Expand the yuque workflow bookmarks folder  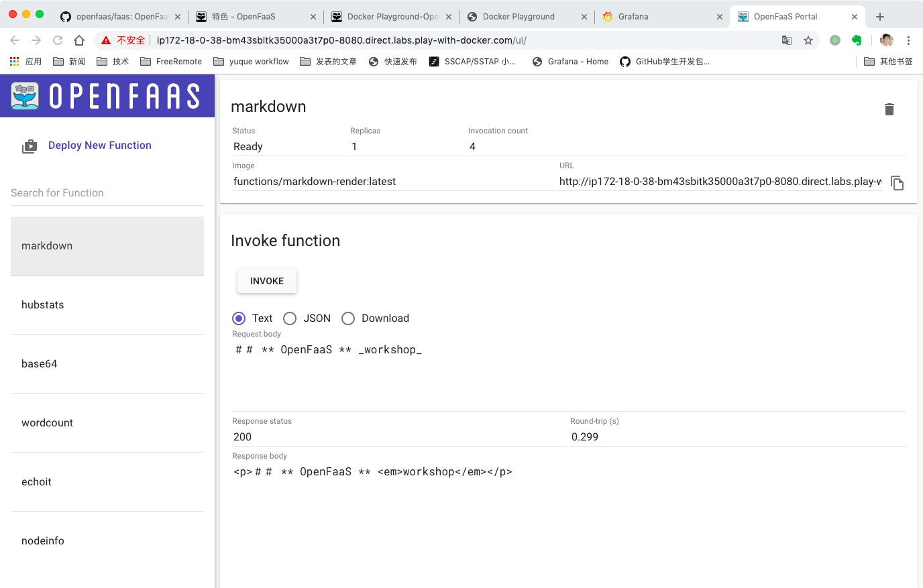pos(251,62)
